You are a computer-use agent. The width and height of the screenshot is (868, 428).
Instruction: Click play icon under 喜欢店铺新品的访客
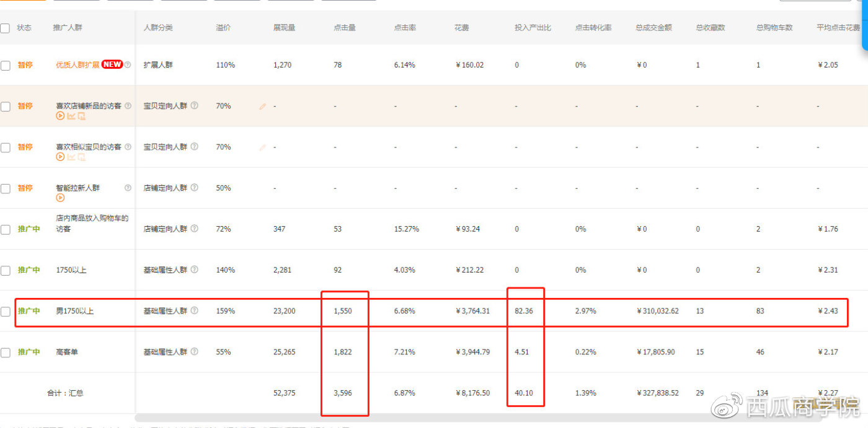point(60,116)
